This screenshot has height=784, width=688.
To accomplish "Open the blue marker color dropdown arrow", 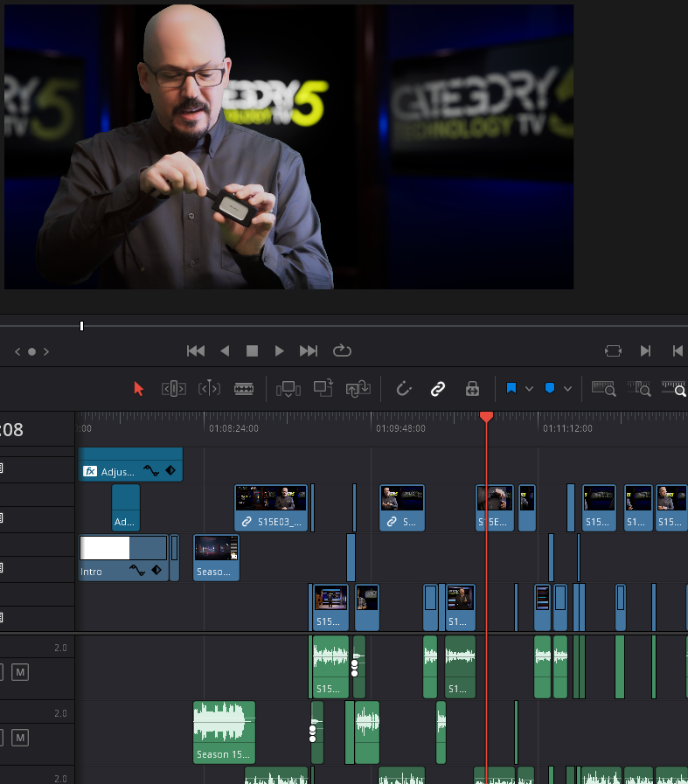I will (x=568, y=389).
